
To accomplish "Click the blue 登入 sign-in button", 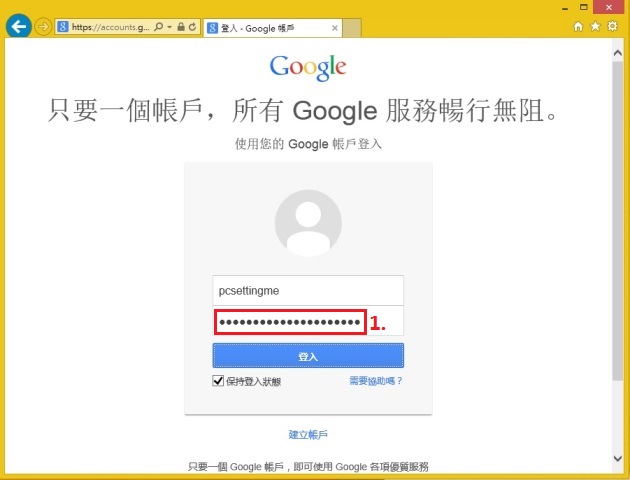I will (308, 355).
